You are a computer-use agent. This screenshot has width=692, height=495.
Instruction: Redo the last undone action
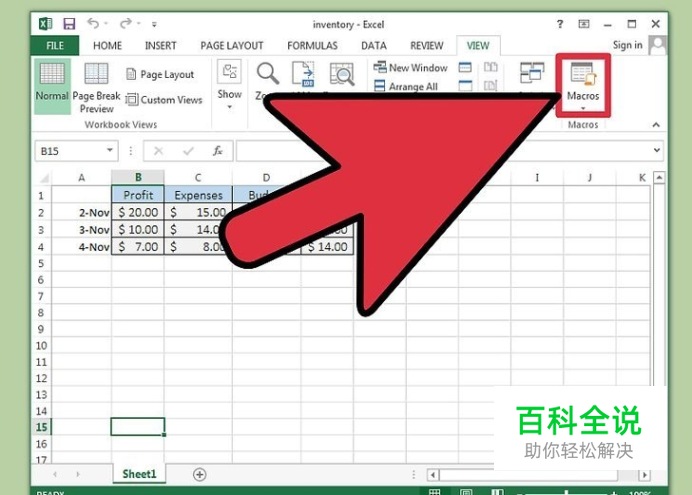(126, 23)
